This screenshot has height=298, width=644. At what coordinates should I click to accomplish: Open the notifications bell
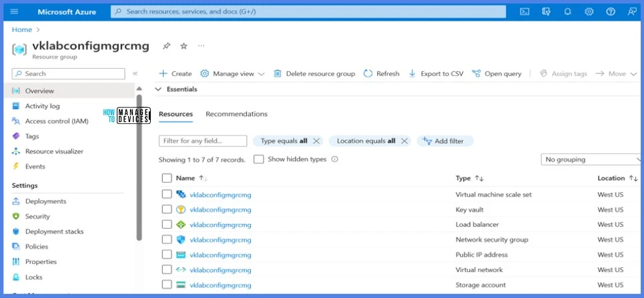[568, 11]
